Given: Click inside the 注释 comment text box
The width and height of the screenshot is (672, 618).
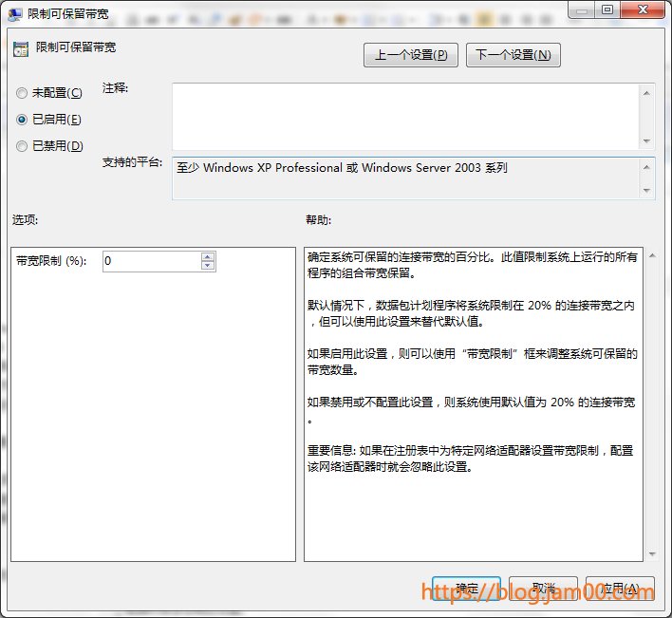Looking at the screenshot, I should coord(405,116).
